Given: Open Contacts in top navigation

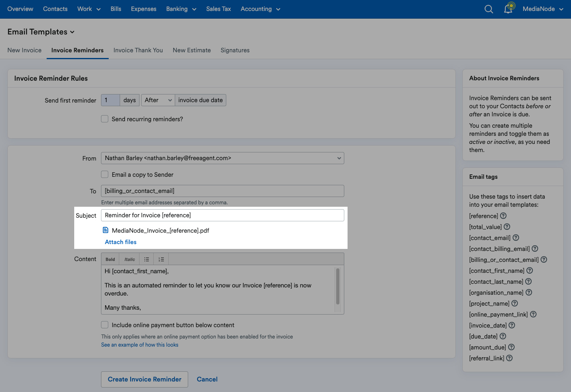Looking at the screenshot, I should (x=55, y=9).
